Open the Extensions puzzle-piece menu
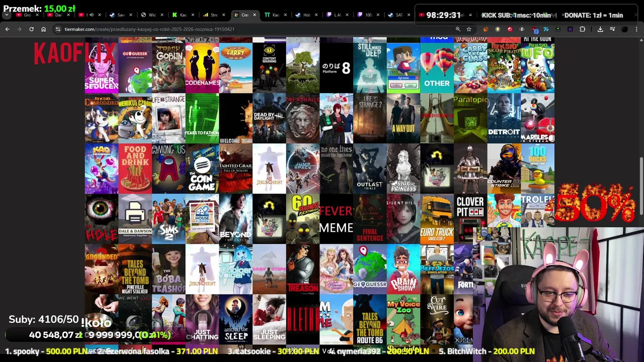The width and height of the screenshot is (644, 362). pyautogui.click(x=582, y=29)
